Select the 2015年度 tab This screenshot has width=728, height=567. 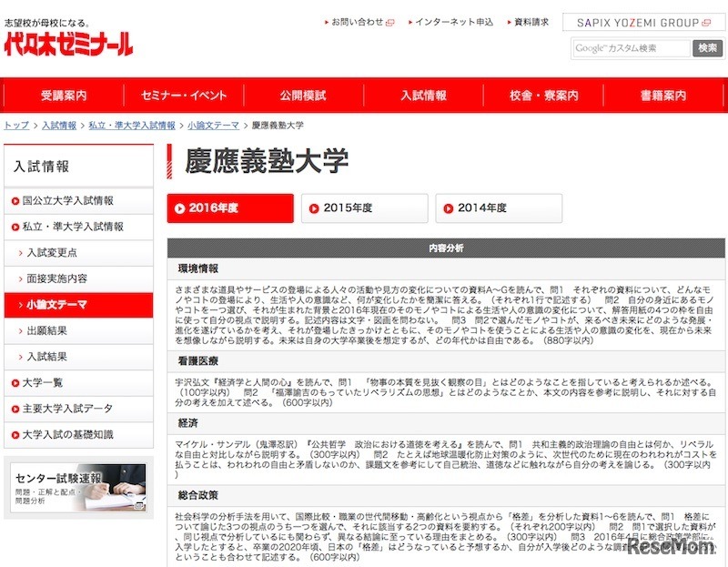click(365, 208)
